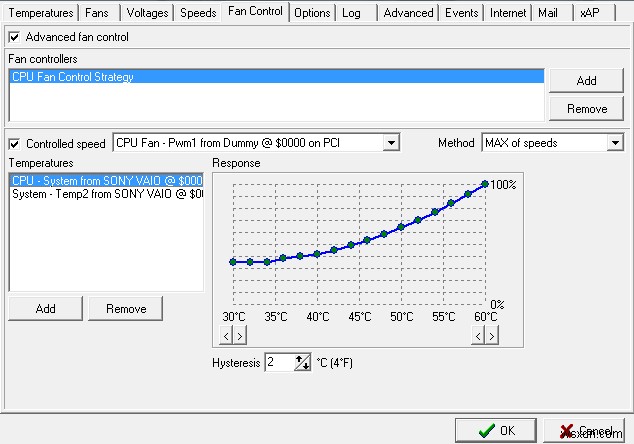Confirm with the OK button

pyautogui.click(x=496, y=430)
